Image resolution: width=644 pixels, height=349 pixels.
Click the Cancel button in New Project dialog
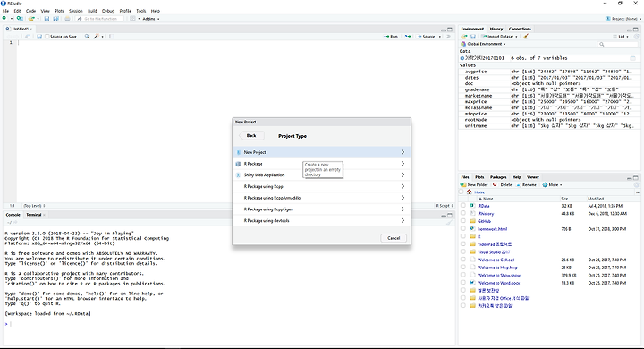pyautogui.click(x=394, y=238)
